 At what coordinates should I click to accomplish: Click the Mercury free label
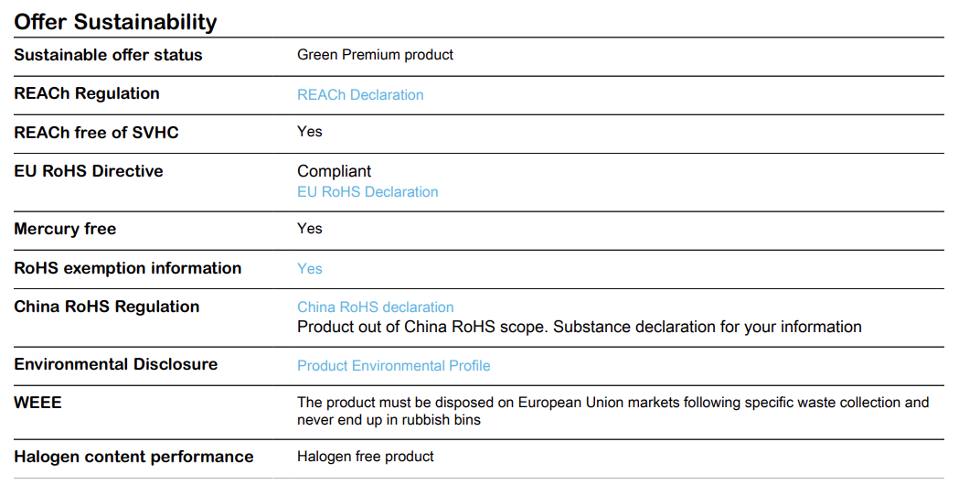click(x=65, y=229)
